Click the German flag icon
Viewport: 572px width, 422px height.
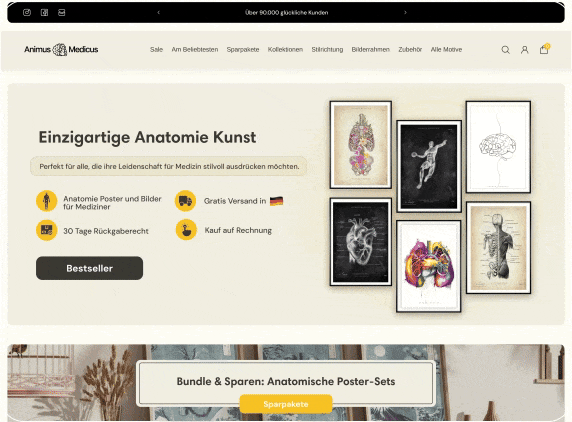click(x=277, y=201)
